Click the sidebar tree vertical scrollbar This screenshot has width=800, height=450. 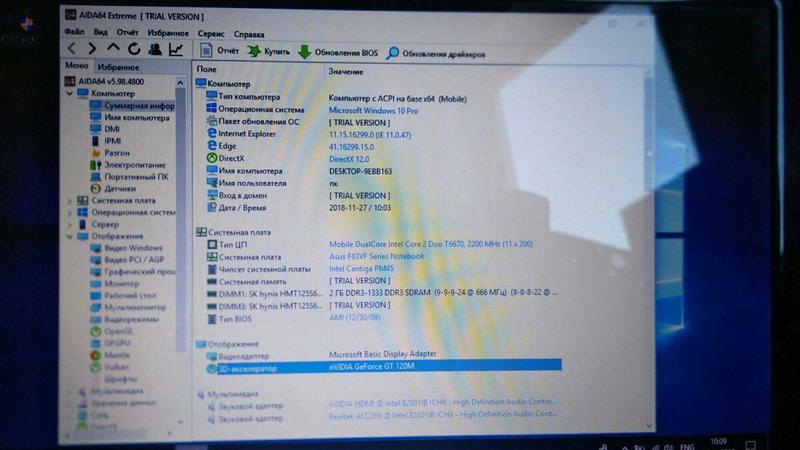click(x=180, y=219)
